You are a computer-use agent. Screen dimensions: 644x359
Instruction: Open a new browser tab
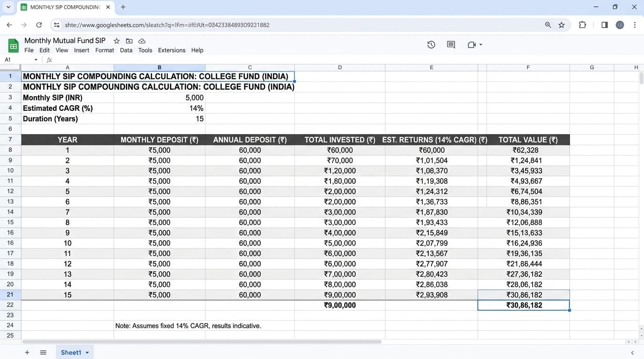click(123, 7)
